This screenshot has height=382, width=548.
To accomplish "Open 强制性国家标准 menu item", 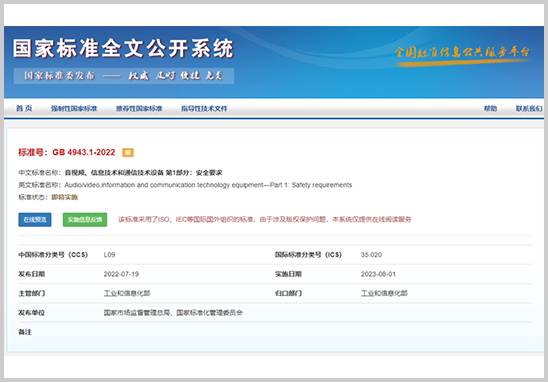I will click(74, 109).
